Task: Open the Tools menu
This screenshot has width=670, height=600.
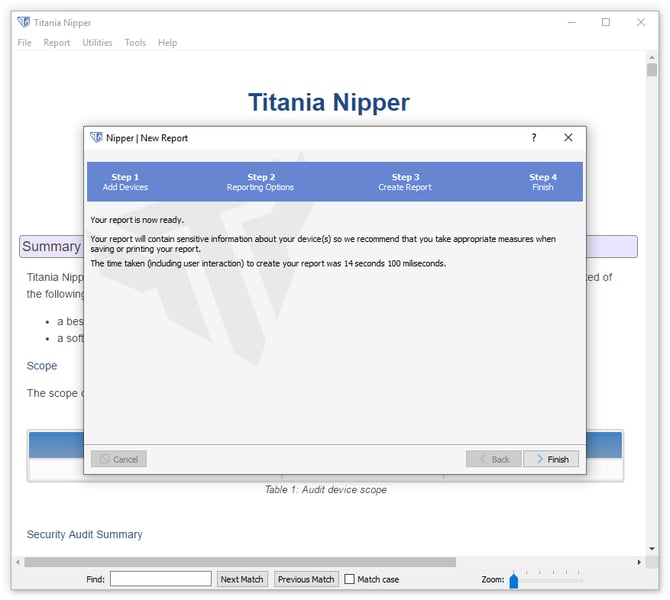Action: [x=135, y=43]
